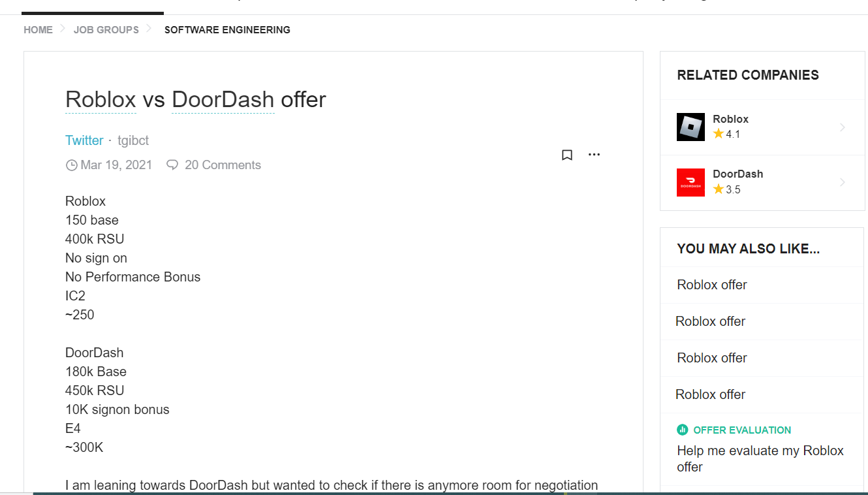
Task: Open the JOB GROUPS breadcrumb
Action: (x=106, y=29)
